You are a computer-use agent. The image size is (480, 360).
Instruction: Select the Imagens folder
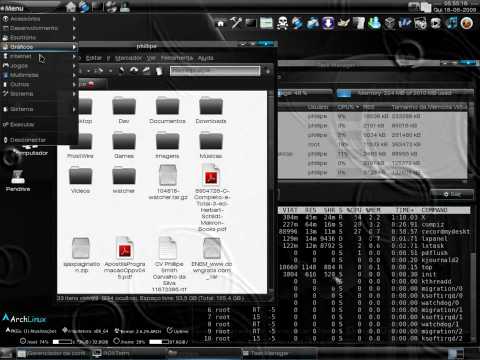[x=167, y=145]
